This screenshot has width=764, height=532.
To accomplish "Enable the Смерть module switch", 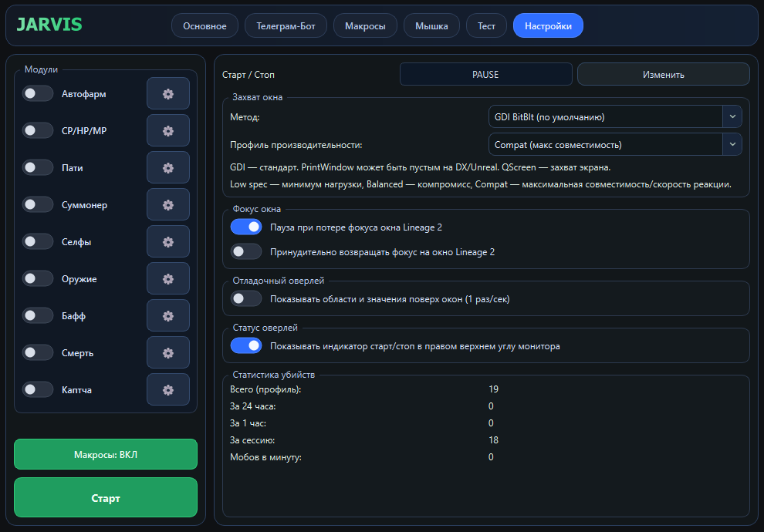I will click(x=37, y=353).
